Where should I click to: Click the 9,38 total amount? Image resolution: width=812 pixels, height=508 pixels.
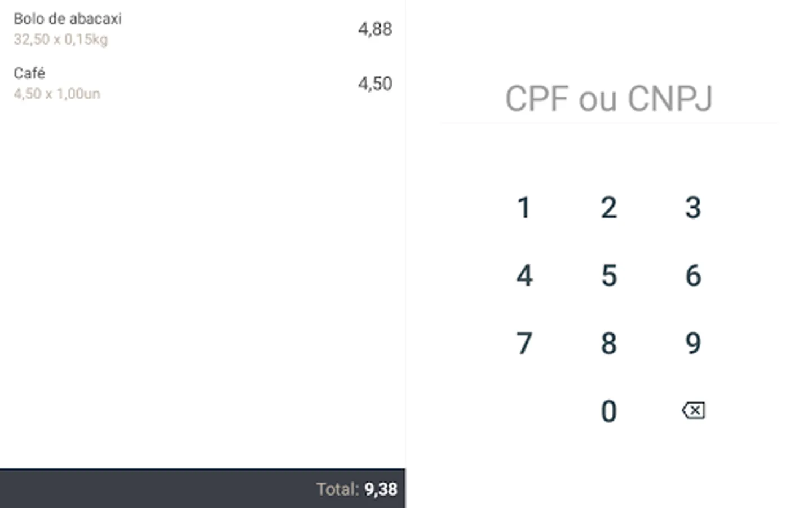[381, 489]
